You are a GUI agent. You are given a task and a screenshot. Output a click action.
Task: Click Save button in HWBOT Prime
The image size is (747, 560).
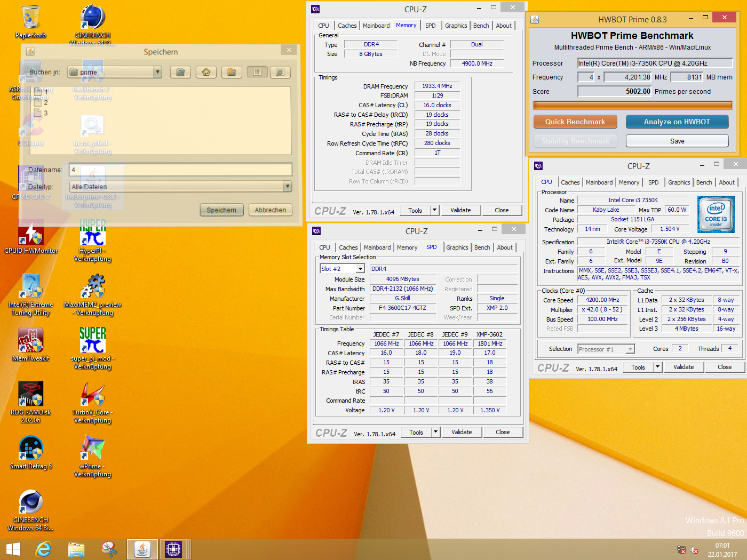click(677, 141)
